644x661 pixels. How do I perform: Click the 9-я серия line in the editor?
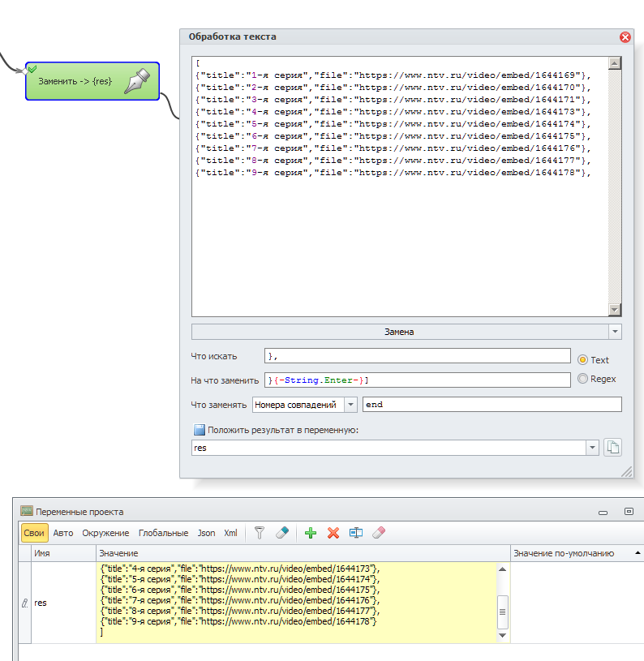(393, 173)
